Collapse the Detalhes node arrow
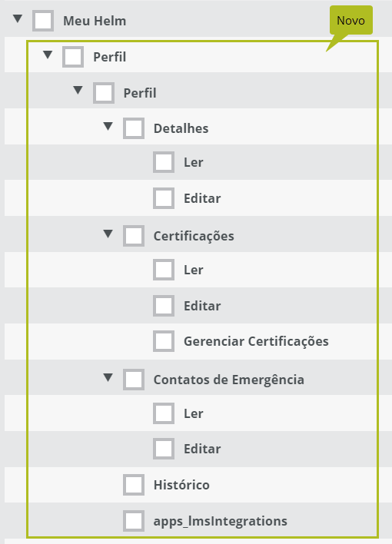392x544 pixels. pyautogui.click(x=108, y=126)
